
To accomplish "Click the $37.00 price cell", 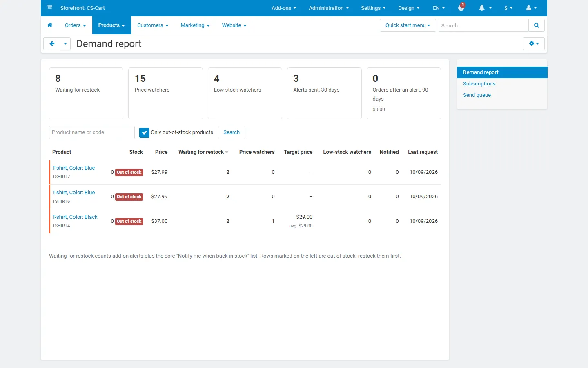I will 159,221.
